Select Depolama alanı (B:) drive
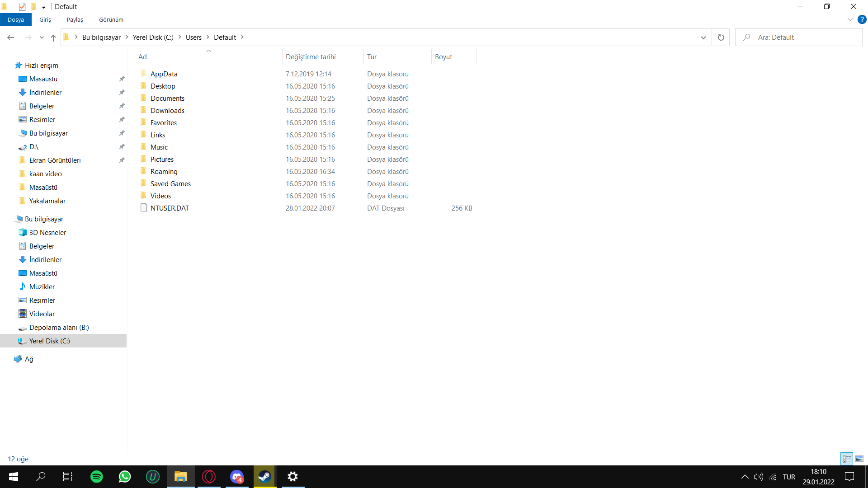Viewport: 868px width, 488px height. click(59, 328)
